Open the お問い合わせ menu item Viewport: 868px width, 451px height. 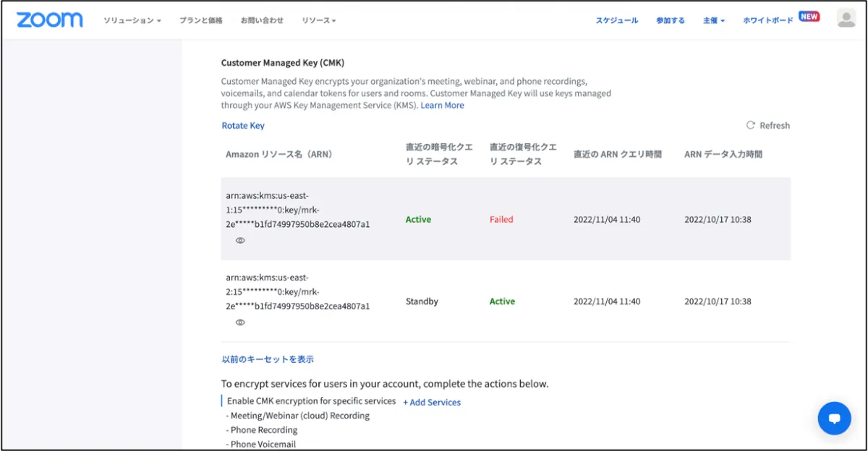tap(262, 20)
